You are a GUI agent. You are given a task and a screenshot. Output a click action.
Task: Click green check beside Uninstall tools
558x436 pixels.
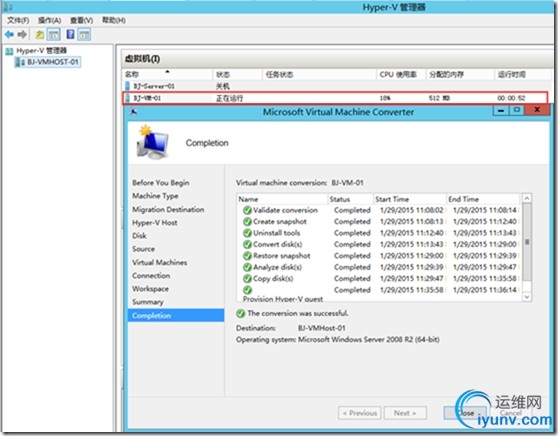(247, 233)
